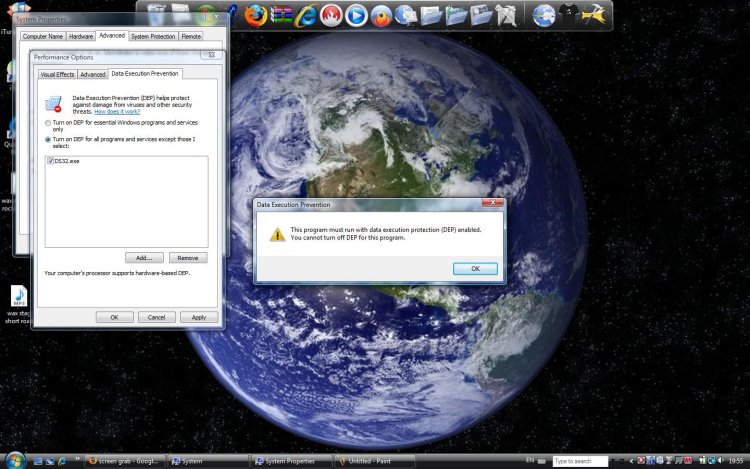Dismiss the DEP warning with OK
Image resolution: width=750 pixels, height=469 pixels.
pos(475,268)
